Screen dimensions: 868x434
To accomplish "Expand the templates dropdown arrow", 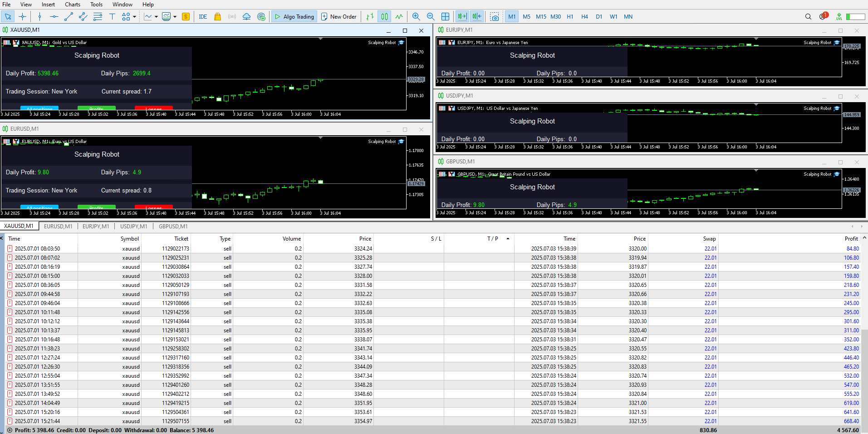I will [175, 17].
